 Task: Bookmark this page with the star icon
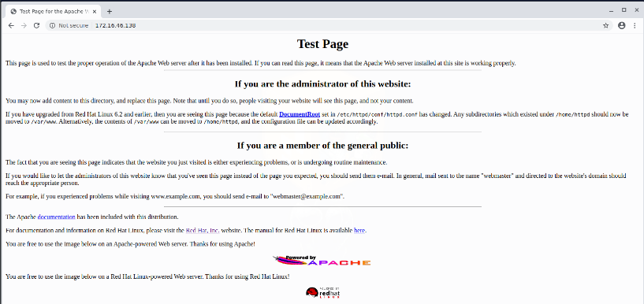606,25
